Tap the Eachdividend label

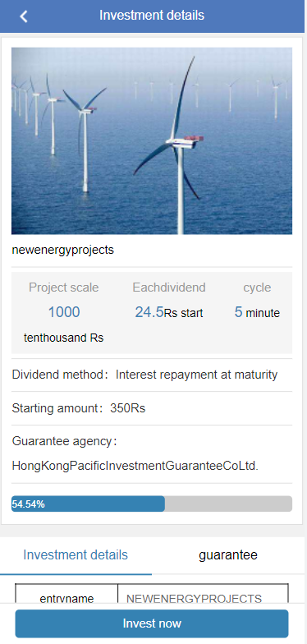point(169,287)
